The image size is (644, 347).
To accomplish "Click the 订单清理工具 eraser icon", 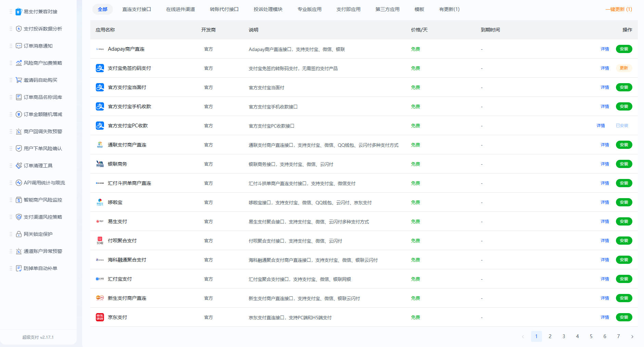I will point(19,166).
